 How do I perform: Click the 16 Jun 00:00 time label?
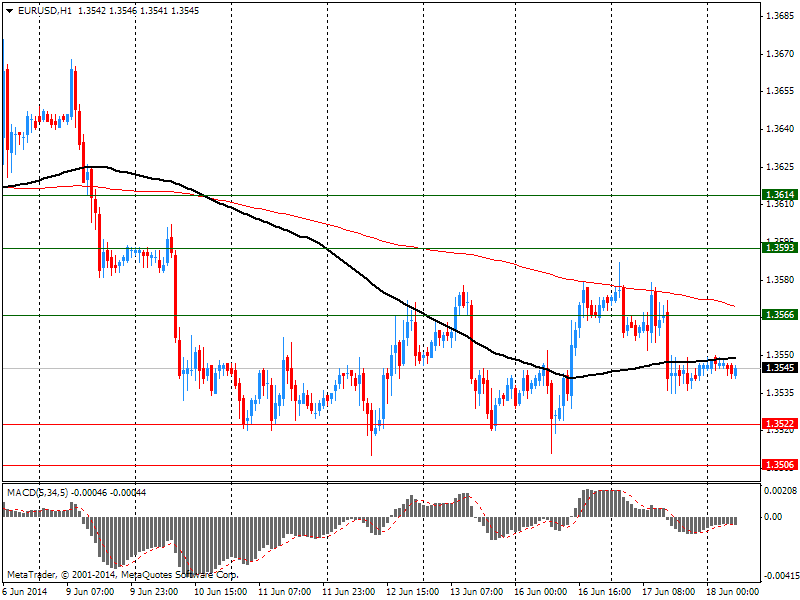coord(541,592)
